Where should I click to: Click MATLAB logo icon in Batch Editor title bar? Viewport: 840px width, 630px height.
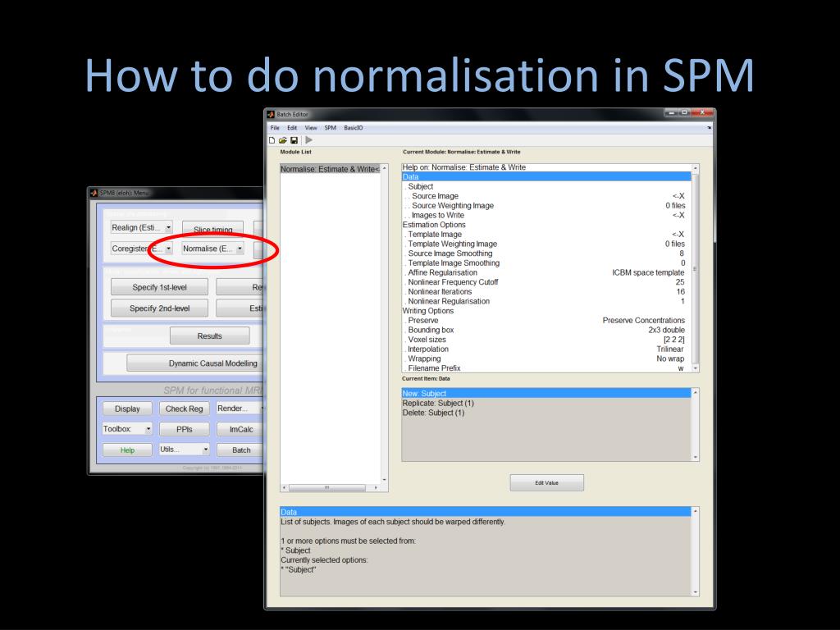click(271, 114)
